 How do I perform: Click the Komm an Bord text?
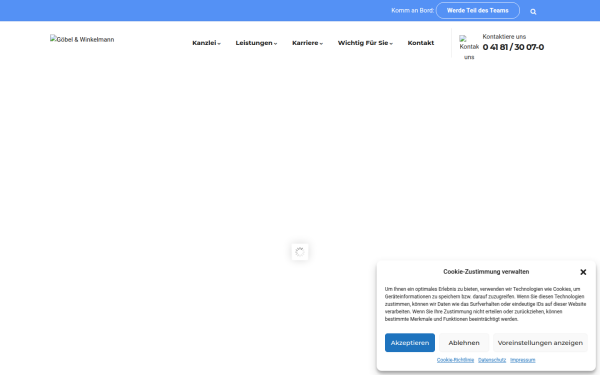[412, 10]
